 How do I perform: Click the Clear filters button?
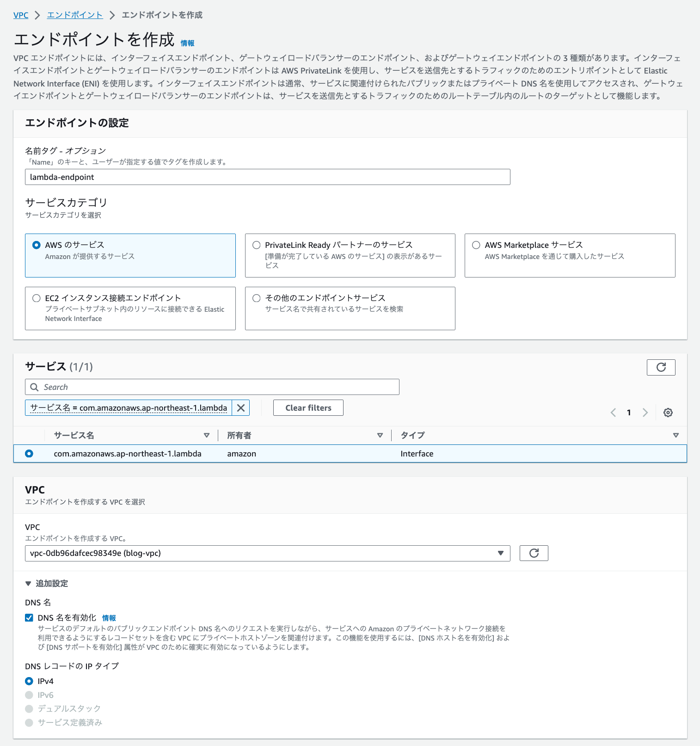tap(308, 408)
